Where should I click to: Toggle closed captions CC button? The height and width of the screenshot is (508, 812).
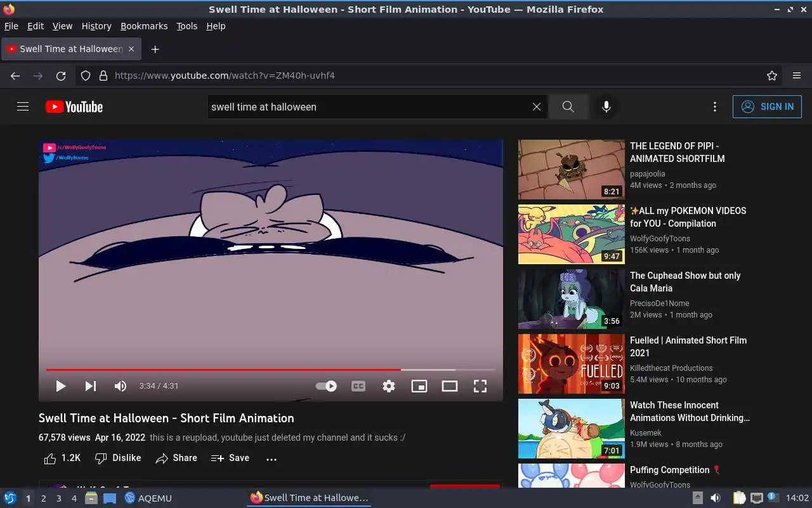click(x=358, y=386)
